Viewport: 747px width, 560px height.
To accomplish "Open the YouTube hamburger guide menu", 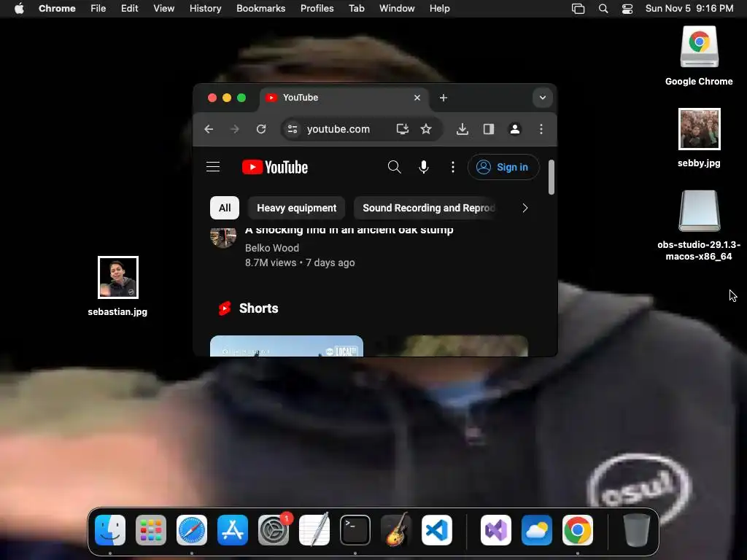I will click(x=213, y=167).
